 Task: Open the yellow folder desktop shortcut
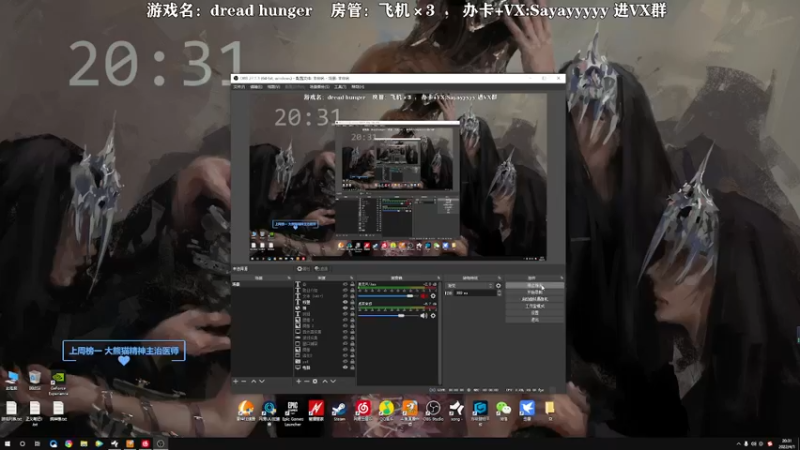(549, 411)
